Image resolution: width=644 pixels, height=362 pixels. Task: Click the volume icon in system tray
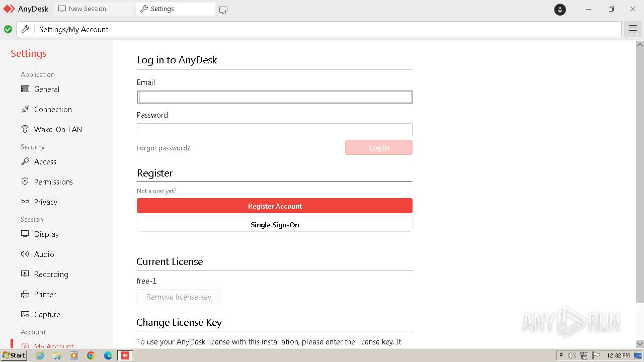[572, 355]
